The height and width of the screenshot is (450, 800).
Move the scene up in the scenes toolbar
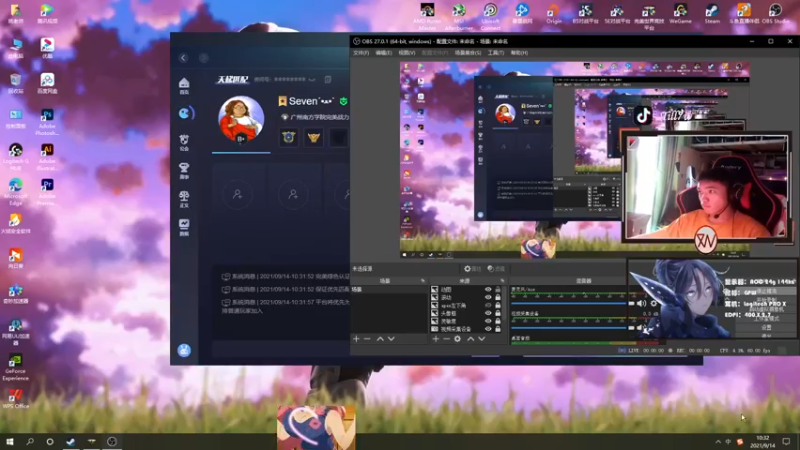pyautogui.click(x=380, y=339)
